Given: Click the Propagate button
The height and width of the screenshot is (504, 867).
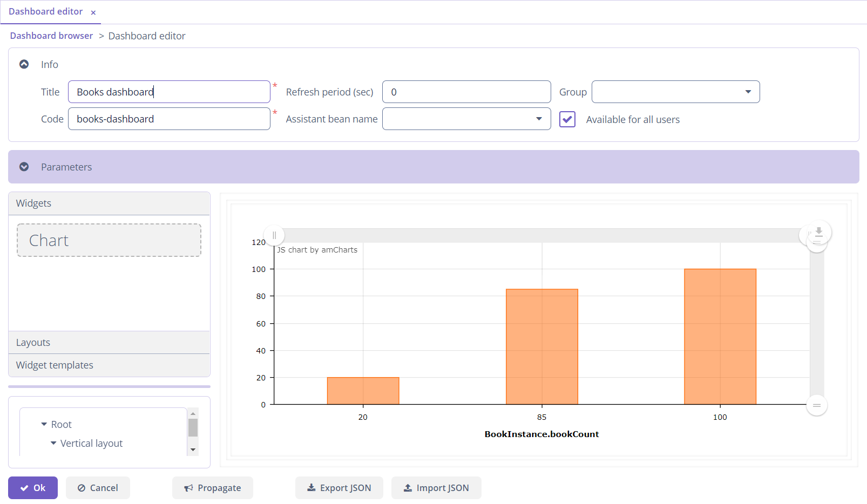Looking at the screenshot, I should 213,488.
